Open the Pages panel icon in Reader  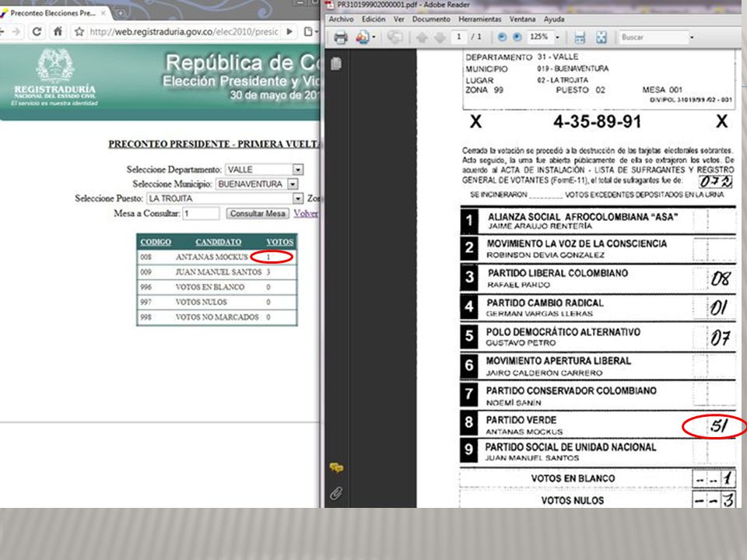[x=336, y=64]
